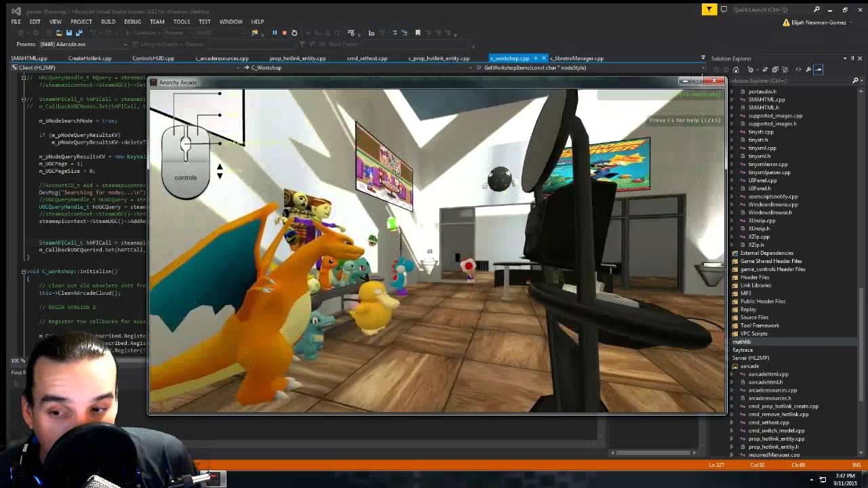Select the mathlib project node

(x=742, y=342)
